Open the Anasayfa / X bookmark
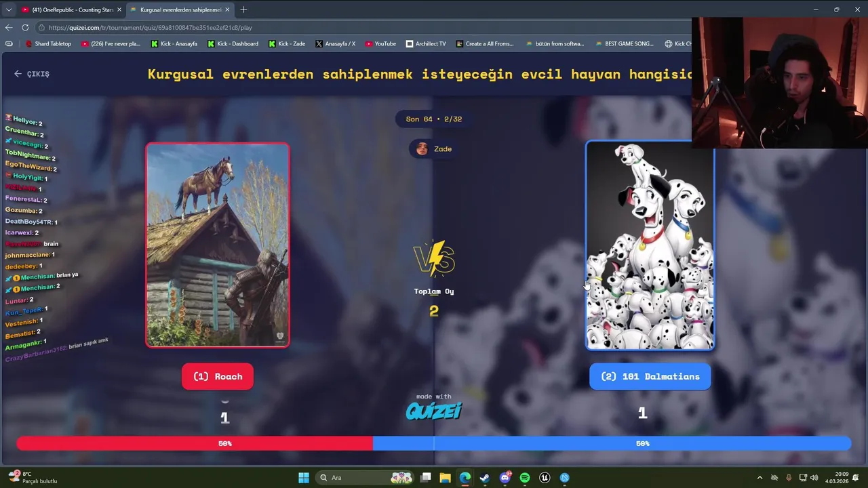 (335, 43)
